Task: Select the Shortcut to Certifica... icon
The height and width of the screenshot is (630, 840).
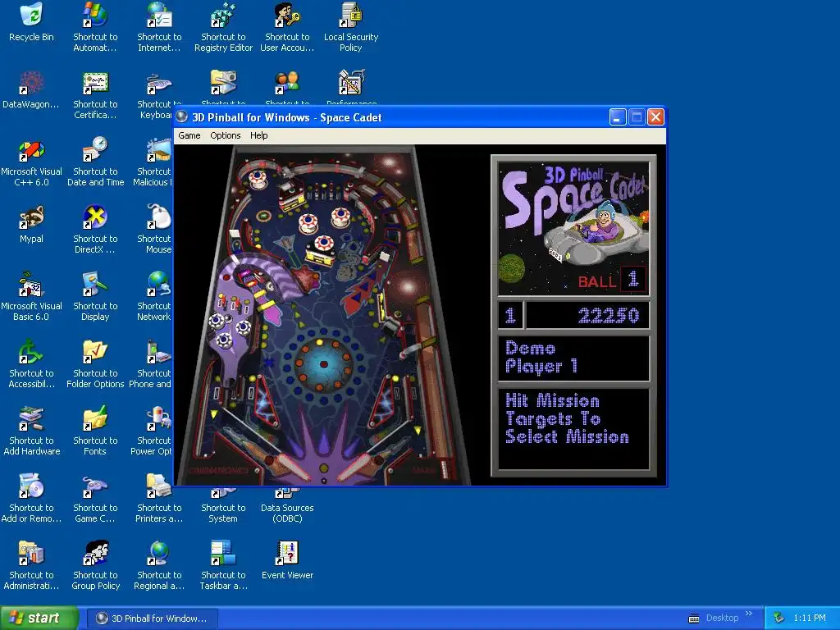Action: click(x=95, y=95)
